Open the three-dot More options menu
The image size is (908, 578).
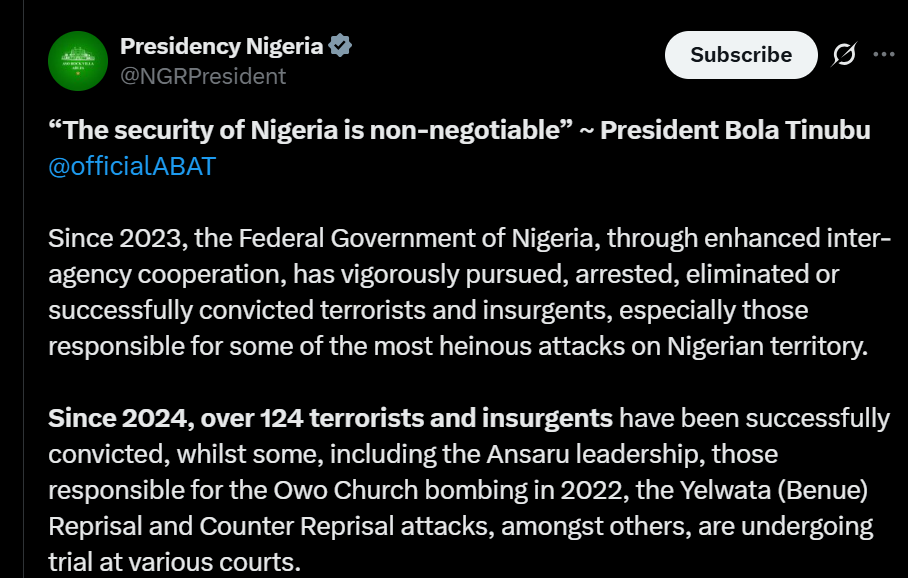884,55
